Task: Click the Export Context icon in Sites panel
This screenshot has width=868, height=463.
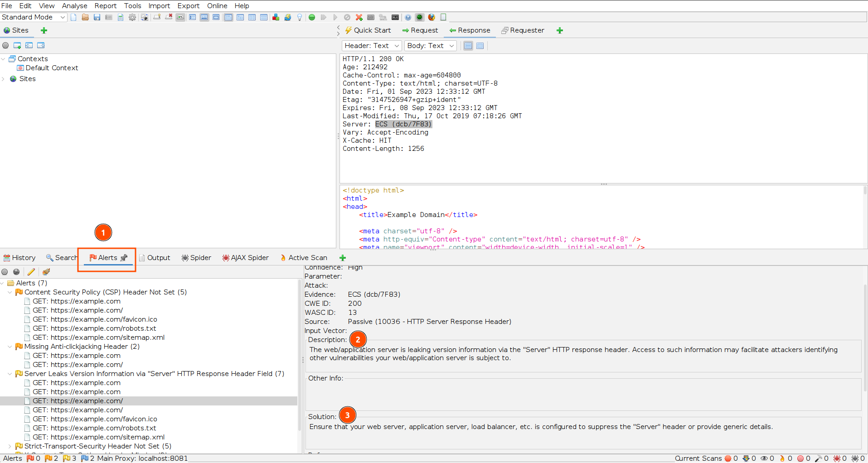Action: tap(41, 45)
